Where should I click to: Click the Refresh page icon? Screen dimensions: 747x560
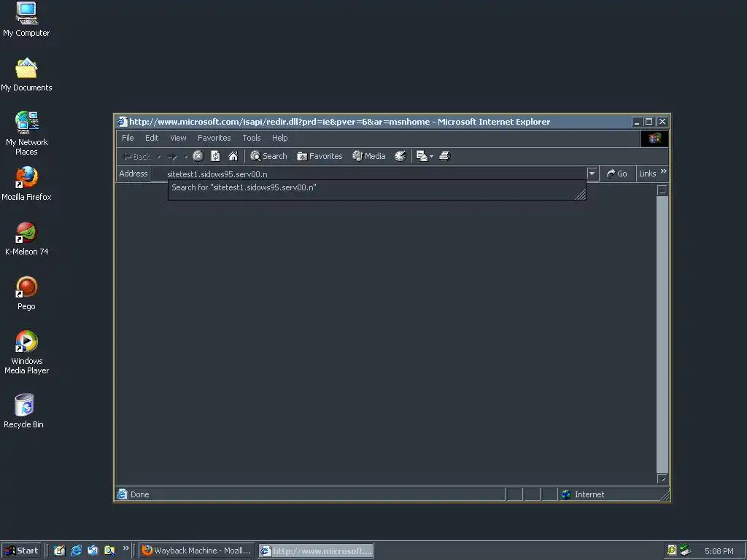(215, 156)
